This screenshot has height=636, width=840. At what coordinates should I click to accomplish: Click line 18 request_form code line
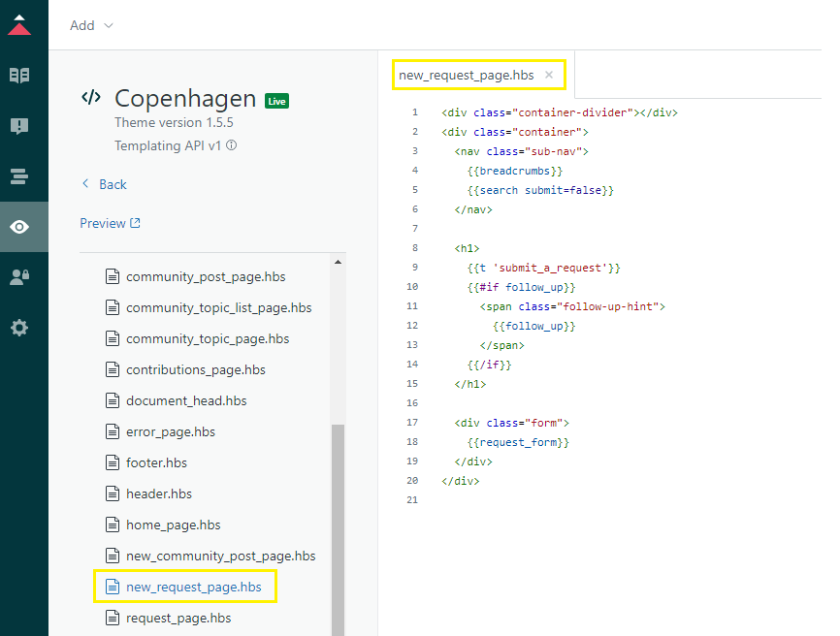pos(518,442)
